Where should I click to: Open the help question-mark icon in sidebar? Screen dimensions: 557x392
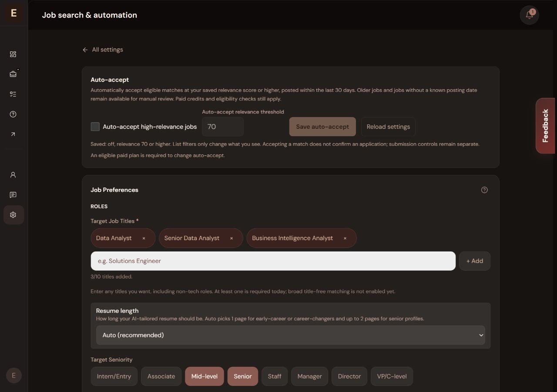(13, 114)
